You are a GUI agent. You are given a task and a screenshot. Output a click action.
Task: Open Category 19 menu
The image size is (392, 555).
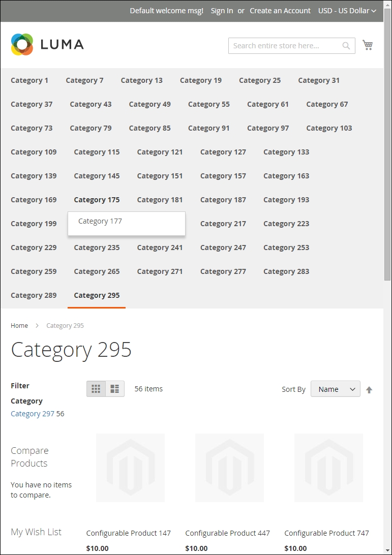coord(201,80)
